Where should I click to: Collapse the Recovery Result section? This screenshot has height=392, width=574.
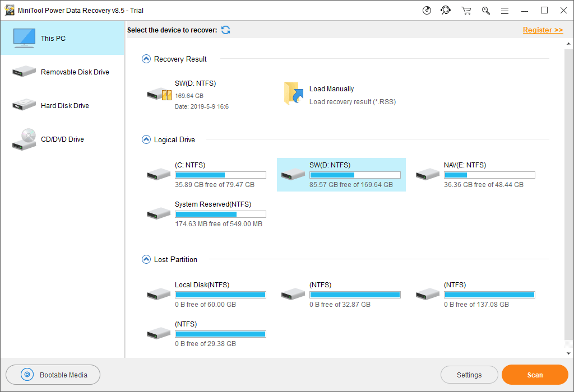(x=146, y=59)
